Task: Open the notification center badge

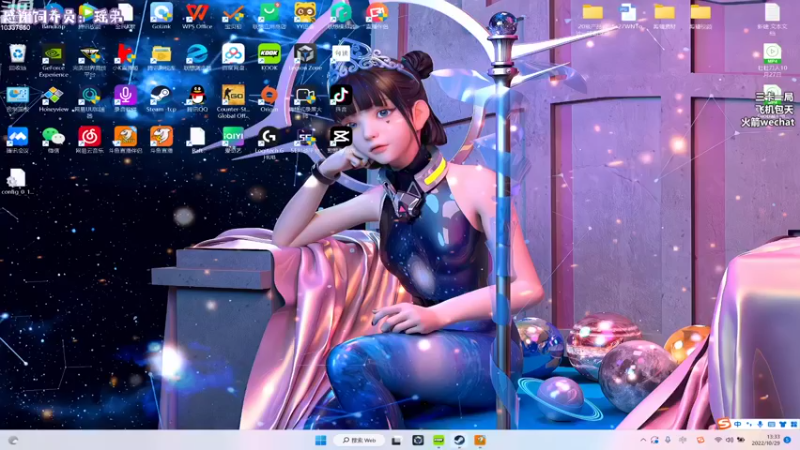Action: (x=787, y=440)
